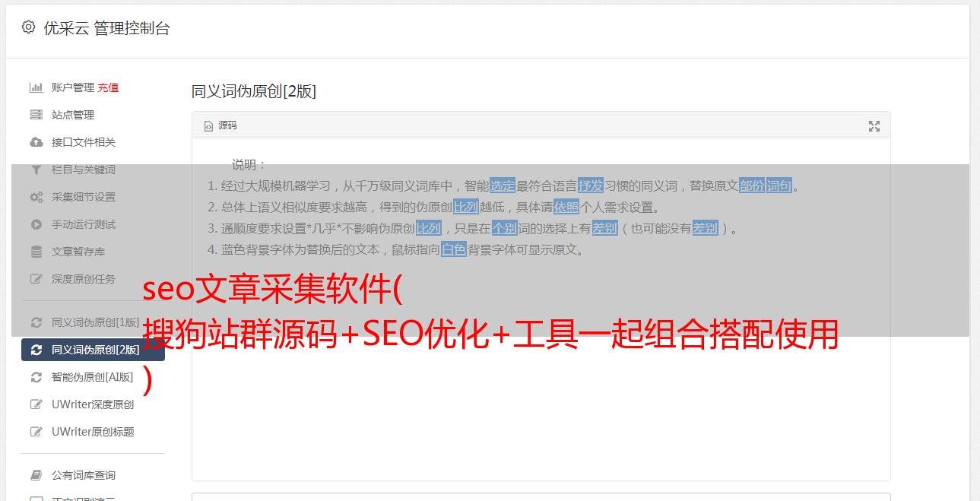Click the 站点管理 server icon
This screenshot has width=980, height=501.
tap(36, 115)
